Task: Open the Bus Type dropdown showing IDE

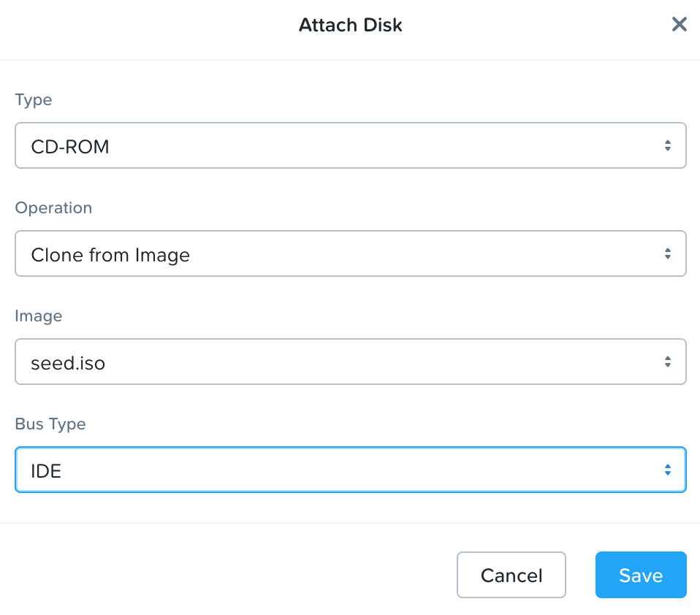Action: click(x=349, y=470)
